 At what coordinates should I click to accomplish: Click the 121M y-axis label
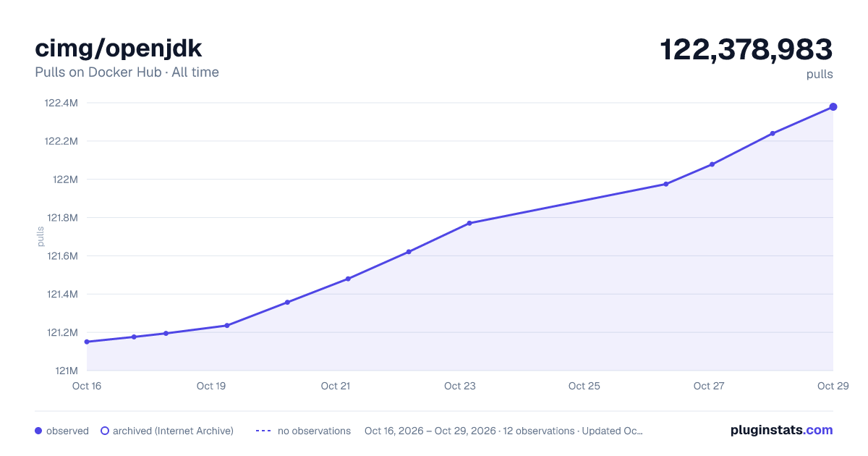coord(65,371)
